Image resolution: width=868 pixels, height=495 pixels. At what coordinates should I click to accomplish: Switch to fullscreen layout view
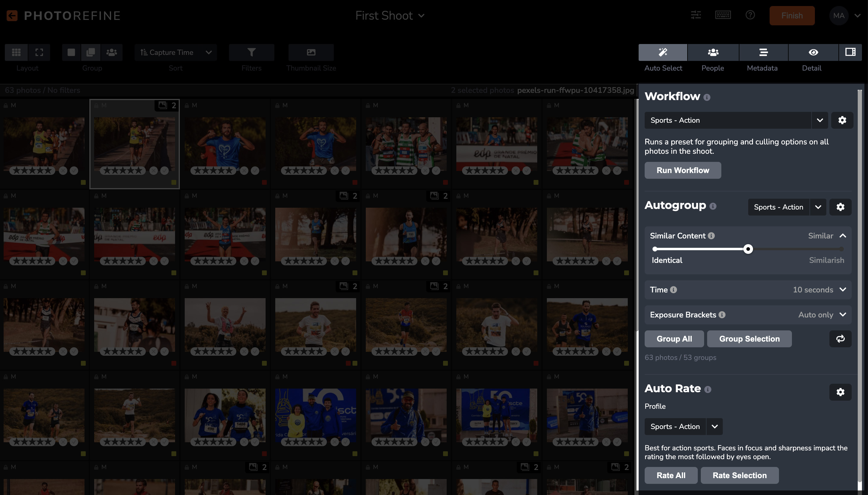39,52
